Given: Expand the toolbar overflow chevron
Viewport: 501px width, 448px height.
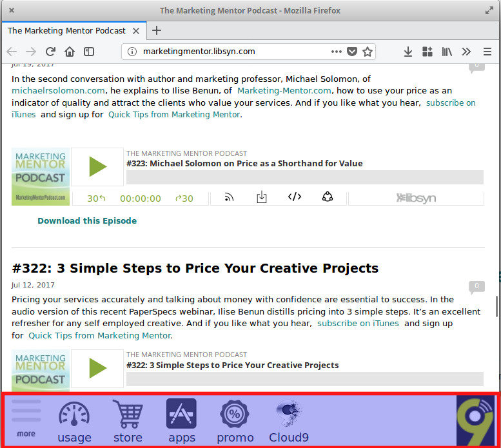Looking at the screenshot, I should (467, 52).
